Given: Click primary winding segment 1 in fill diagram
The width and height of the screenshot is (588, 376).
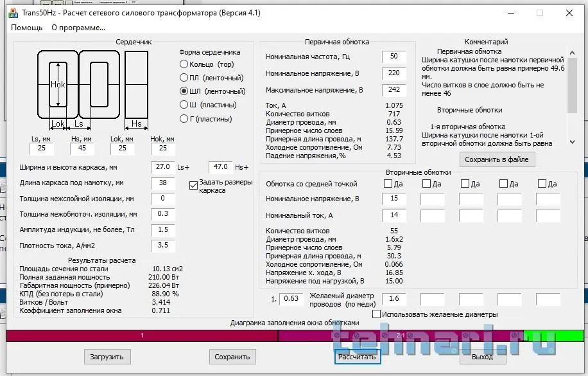Looking at the screenshot, I should (142, 336).
